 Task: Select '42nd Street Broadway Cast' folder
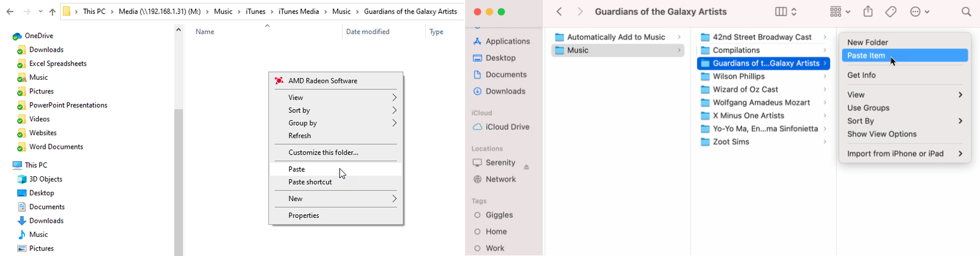[x=764, y=37]
